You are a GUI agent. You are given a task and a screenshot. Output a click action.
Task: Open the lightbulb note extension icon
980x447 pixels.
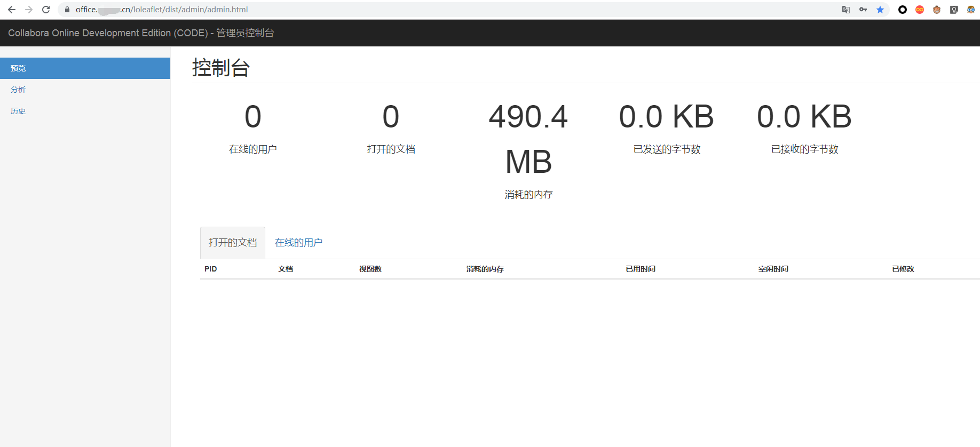954,10
